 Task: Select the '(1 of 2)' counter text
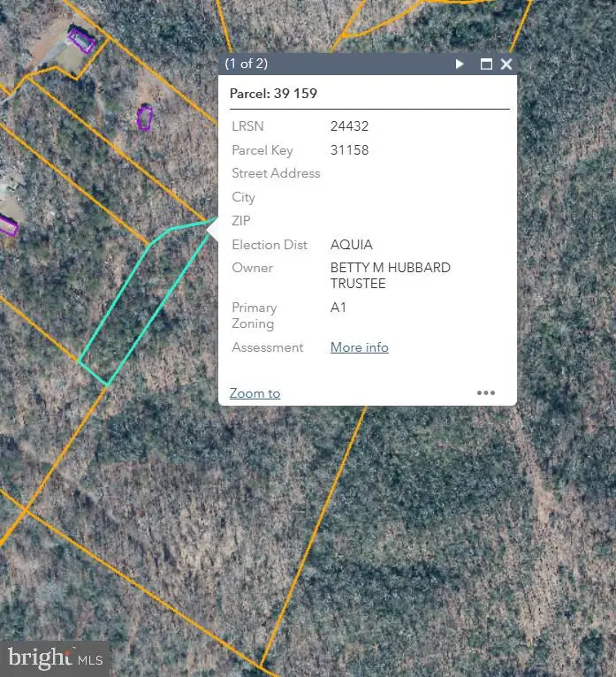(246, 64)
